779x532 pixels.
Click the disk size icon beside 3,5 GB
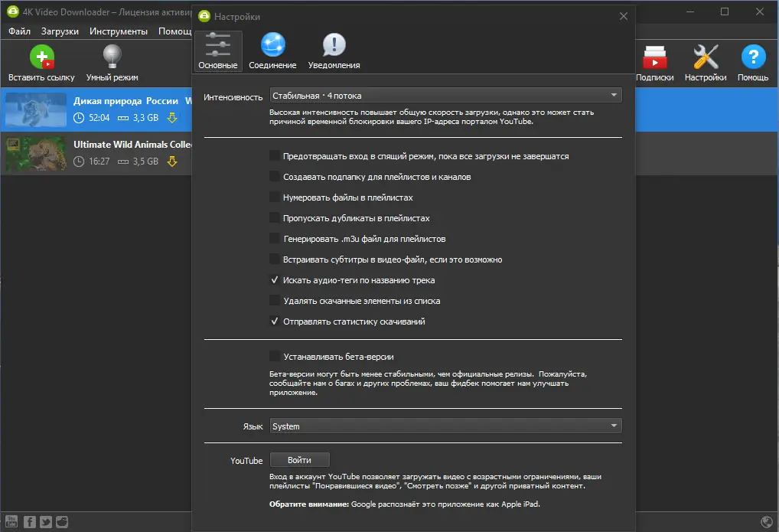[122, 162]
